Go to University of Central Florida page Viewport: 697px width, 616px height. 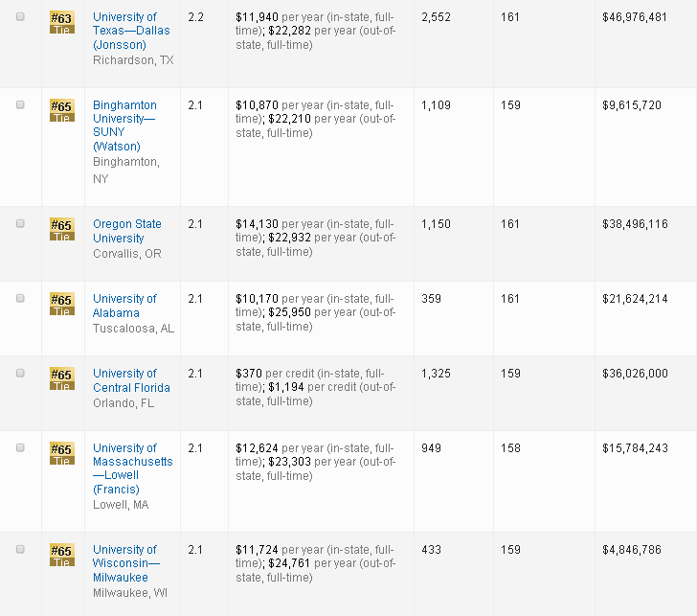click(131, 380)
